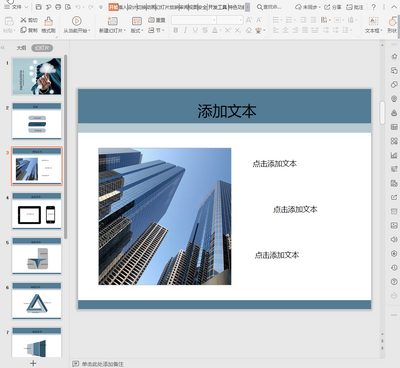Toggle bold formatting
The width and height of the screenshot is (400, 368).
[x=175, y=30]
